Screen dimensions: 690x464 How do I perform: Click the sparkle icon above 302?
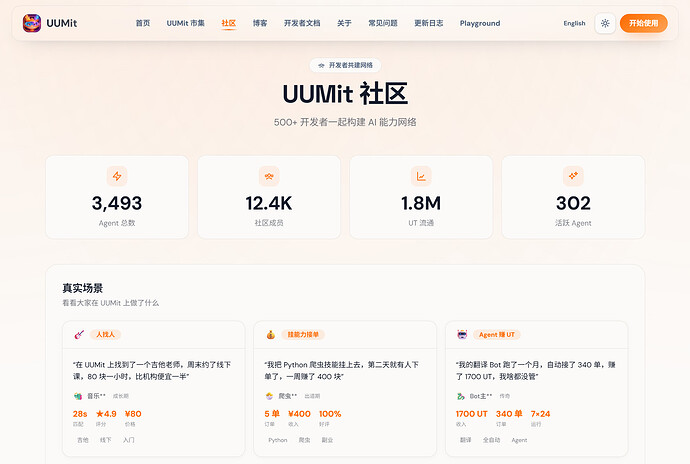coord(573,176)
